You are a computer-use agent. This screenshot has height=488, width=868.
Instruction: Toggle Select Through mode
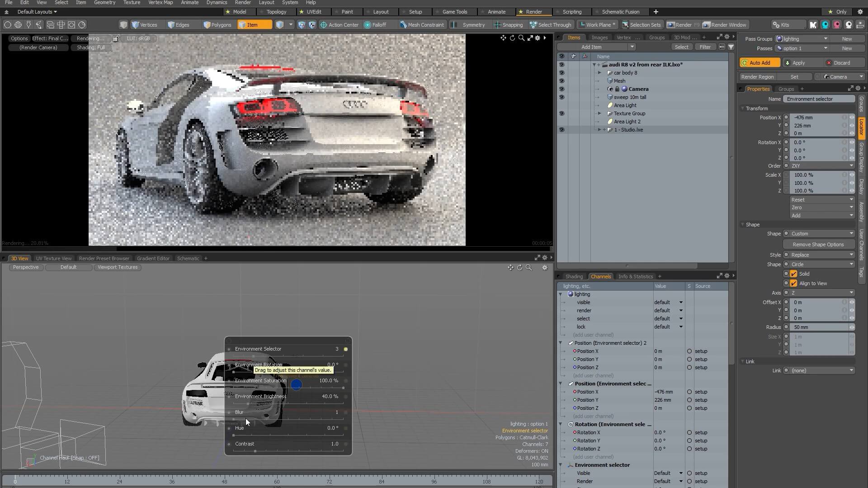pos(551,25)
